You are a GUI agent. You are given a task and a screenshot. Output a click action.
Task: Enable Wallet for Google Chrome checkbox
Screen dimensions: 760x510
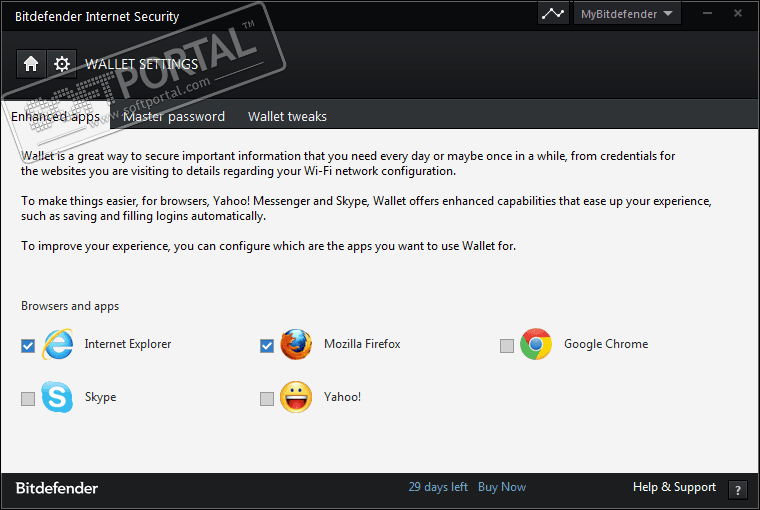click(x=507, y=346)
